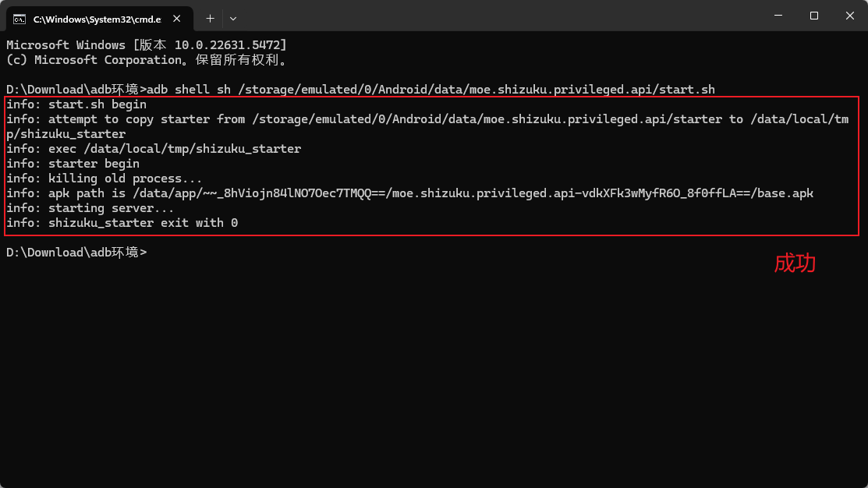The image size is (868, 488).
Task: Click the Microsoft Corporation copyright line
Action: click(x=147, y=60)
